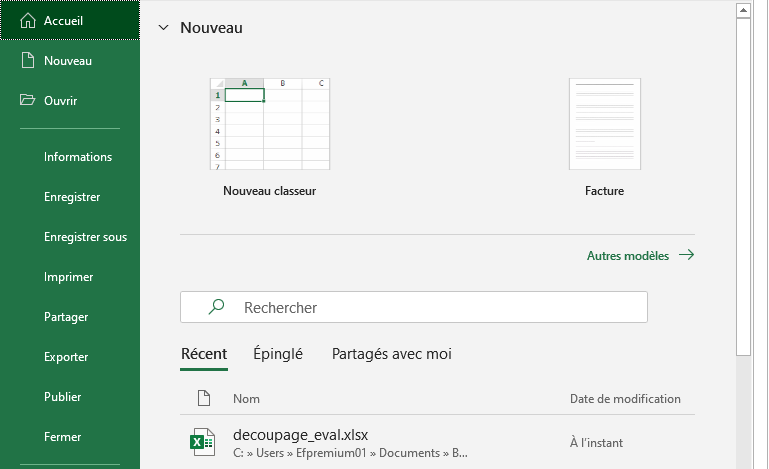Switch to the Épinglé tab
769x469 pixels.
[x=278, y=354]
